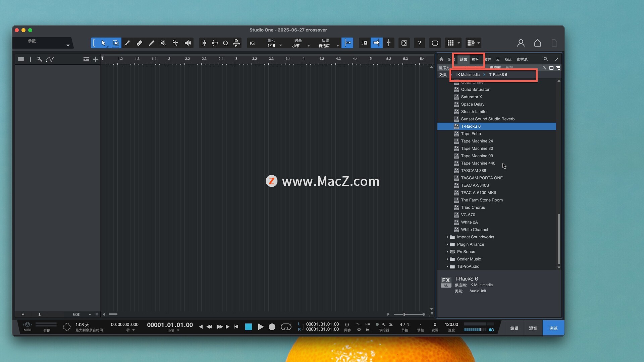
Task: Toggle global Solo S button
Action: pos(40,315)
